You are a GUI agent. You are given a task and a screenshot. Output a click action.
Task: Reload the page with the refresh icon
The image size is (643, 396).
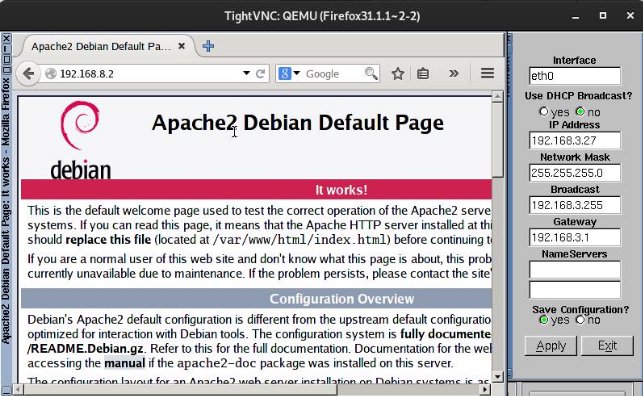(260, 74)
